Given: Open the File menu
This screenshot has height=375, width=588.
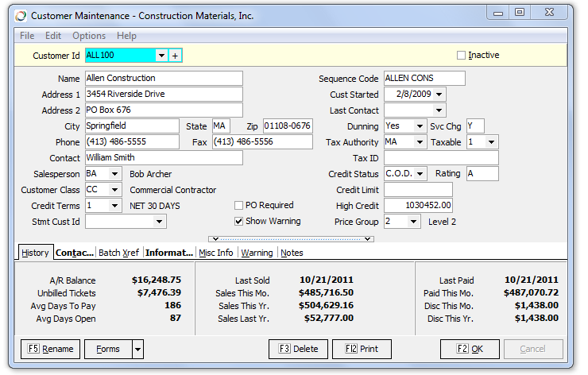Looking at the screenshot, I should click(x=27, y=36).
